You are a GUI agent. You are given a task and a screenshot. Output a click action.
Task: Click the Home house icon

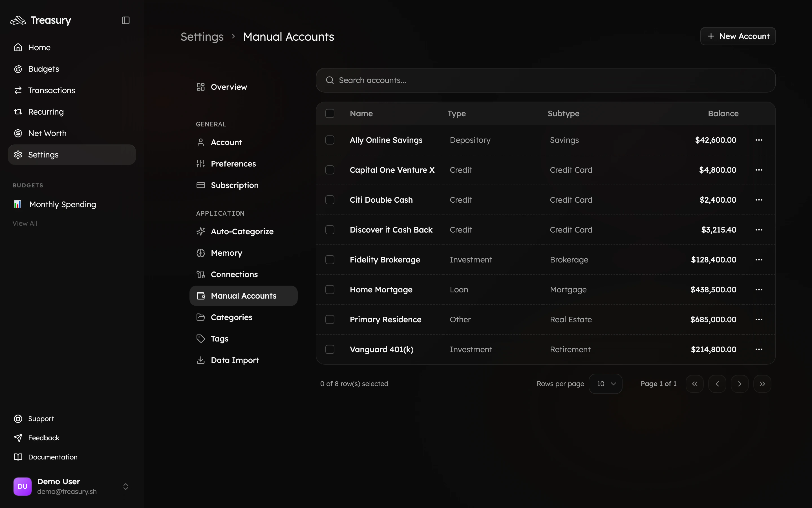point(18,47)
